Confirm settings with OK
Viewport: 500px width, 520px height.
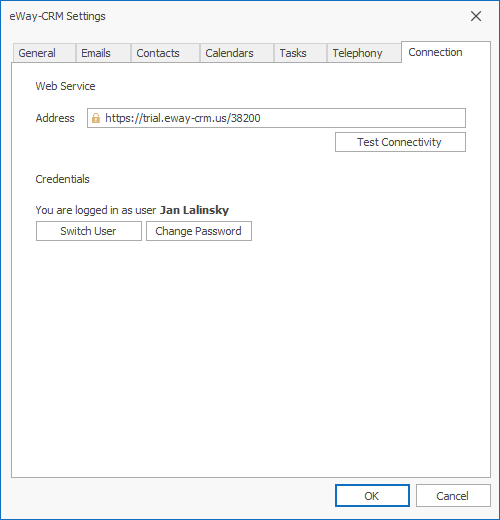tap(372, 496)
